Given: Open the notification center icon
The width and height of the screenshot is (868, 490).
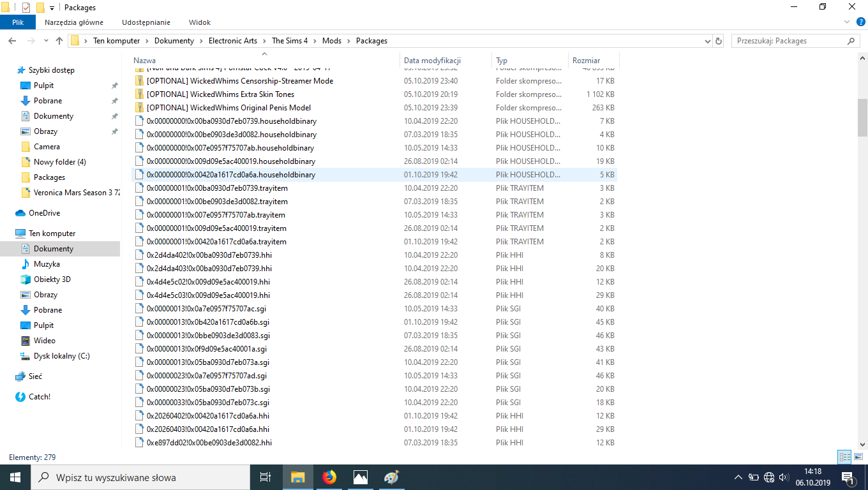Looking at the screenshot, I should click(x=848, y=477).
